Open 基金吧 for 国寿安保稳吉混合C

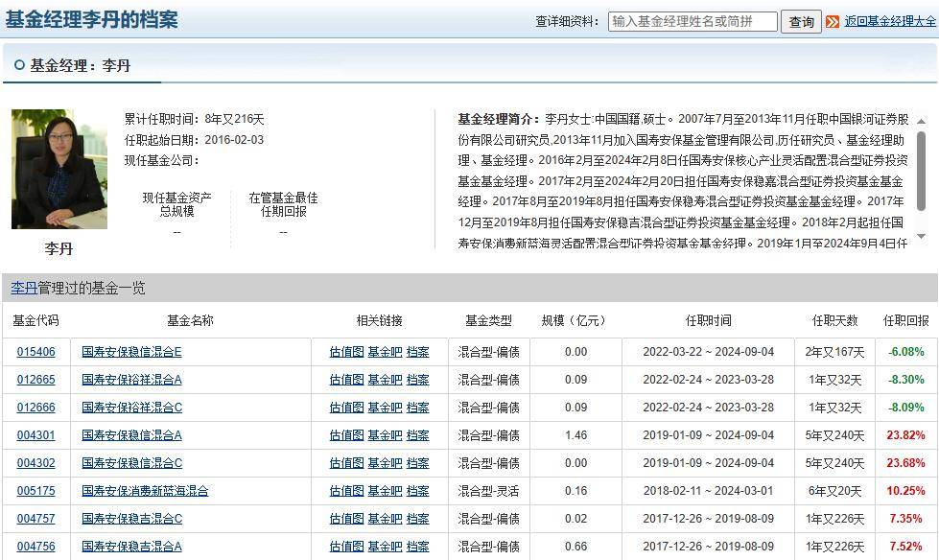[x=383, y=518]
